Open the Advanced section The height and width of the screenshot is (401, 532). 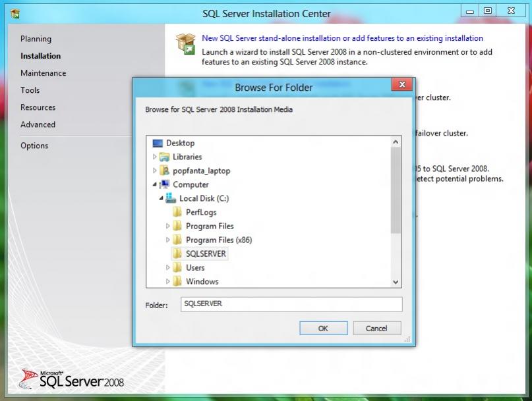click(x=38, y=124)
